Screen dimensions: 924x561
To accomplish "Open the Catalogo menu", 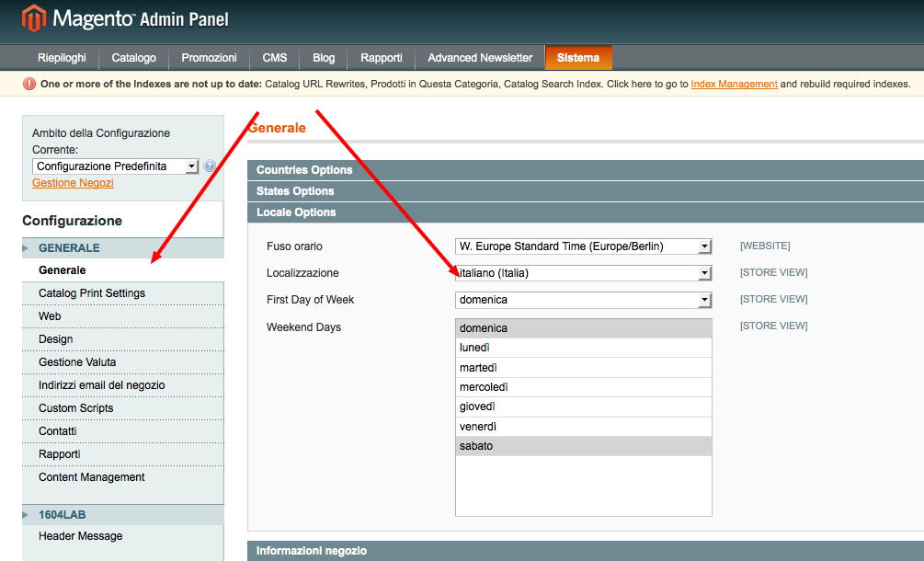I will [x=133, y=58].
